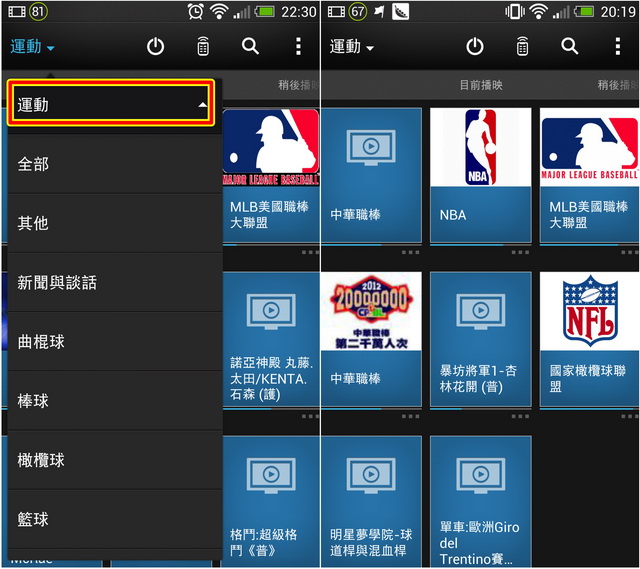This screenshot has height=569, width=640.
Task: Tap alarm clock icon in left status bar
Action: pos(196,11)
